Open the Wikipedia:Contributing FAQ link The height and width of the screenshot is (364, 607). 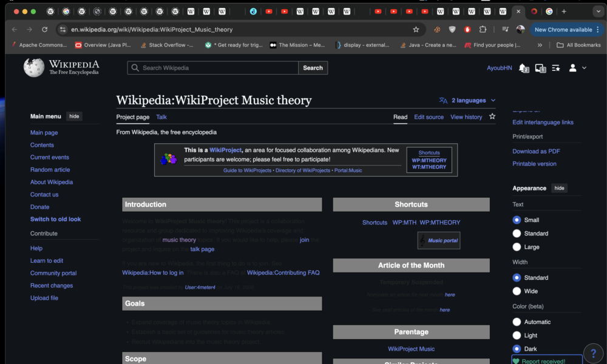coord(283,272)
